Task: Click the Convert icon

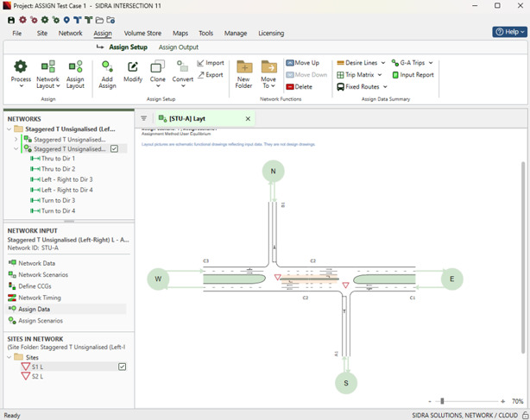Action: click(x=182, y=66)
